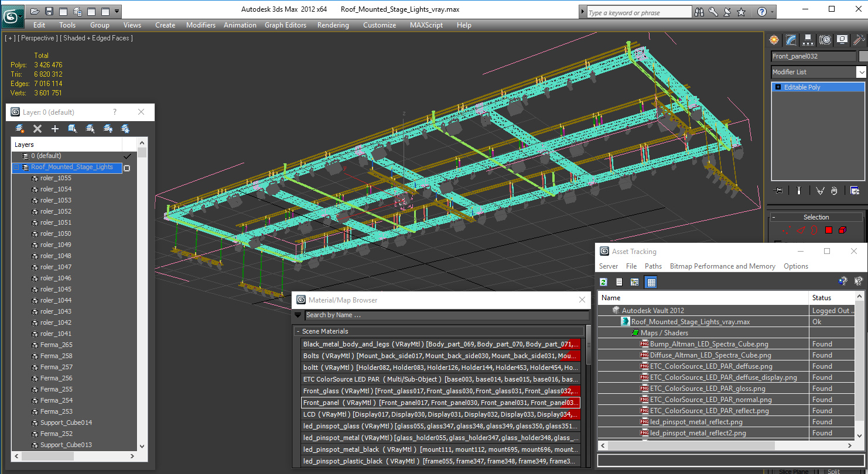Open the Create command panel tab
Image resolution: width=868 pixels, height=474 pixels.
pyautogui.click(x=774, y=40)
